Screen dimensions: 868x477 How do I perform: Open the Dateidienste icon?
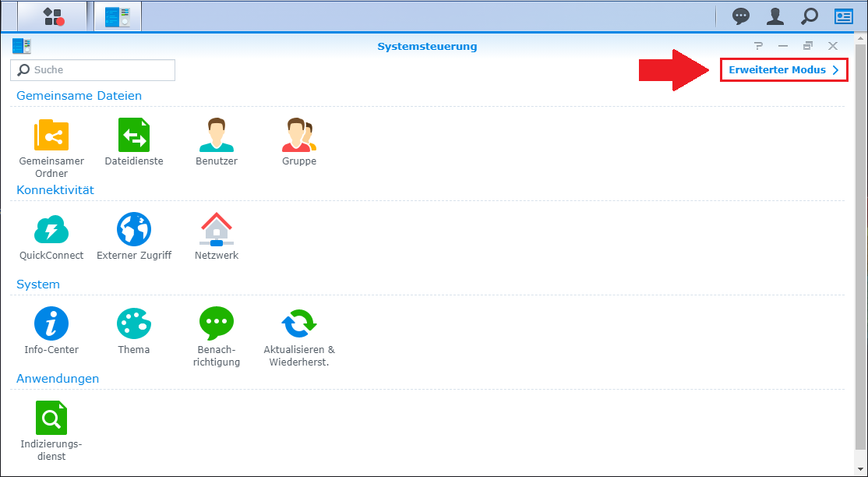point(134,136)
